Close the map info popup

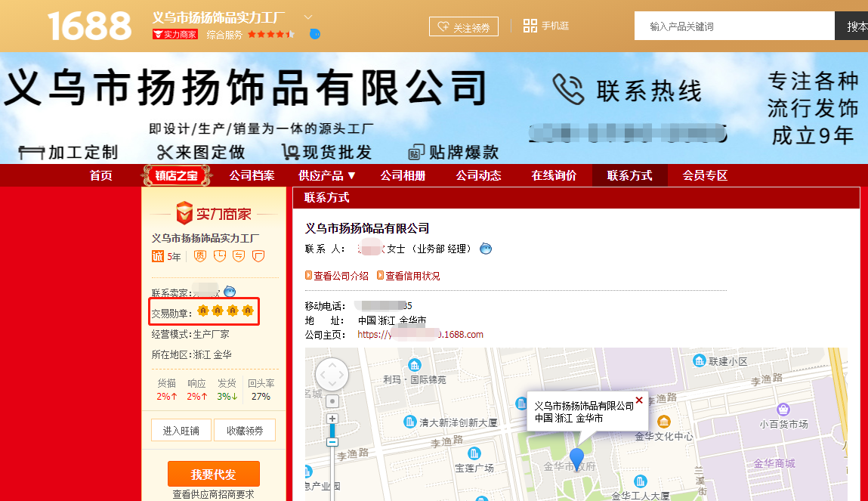click(x=639, y=400)
